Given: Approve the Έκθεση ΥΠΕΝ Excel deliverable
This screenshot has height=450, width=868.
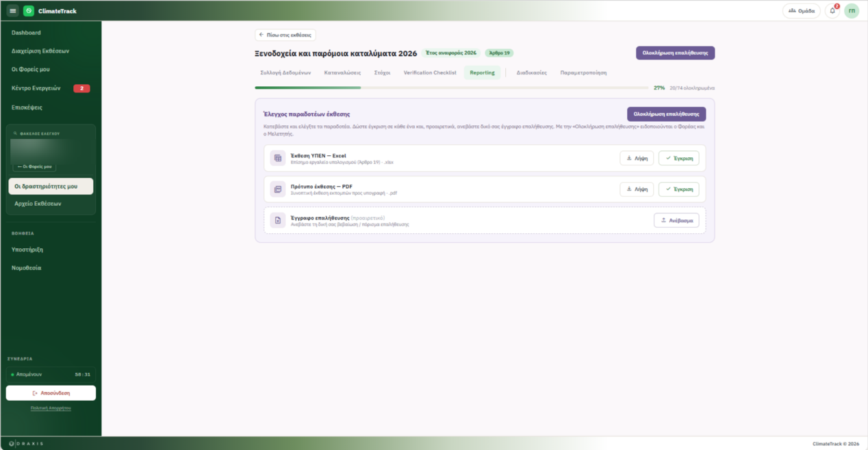Looking at the screenshot, I should [x=678, y=158].
